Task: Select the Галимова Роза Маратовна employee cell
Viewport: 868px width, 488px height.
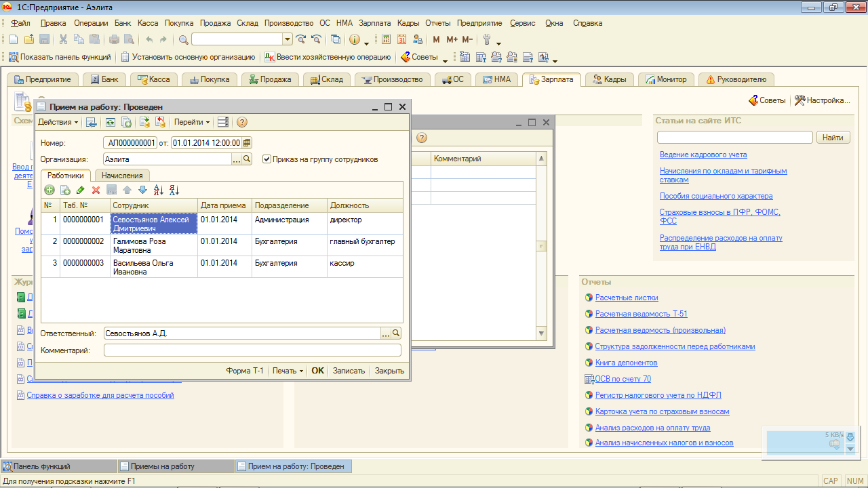Action: [154, 245]
